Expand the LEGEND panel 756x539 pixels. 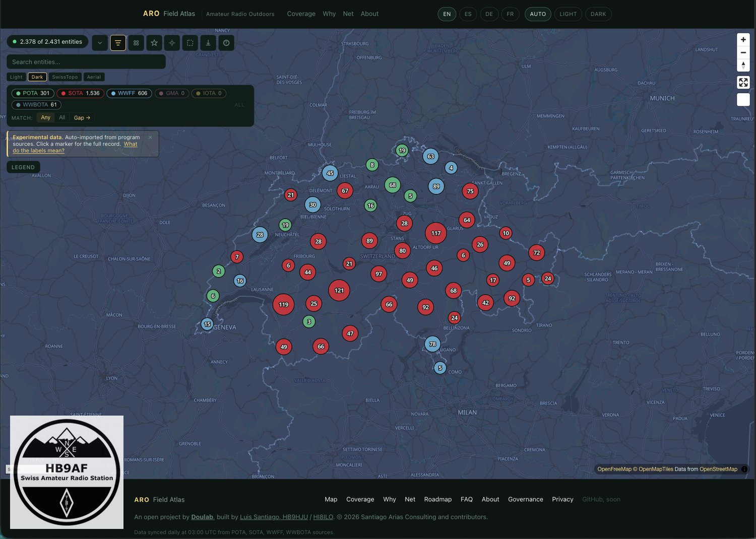[x=23, y=167]
